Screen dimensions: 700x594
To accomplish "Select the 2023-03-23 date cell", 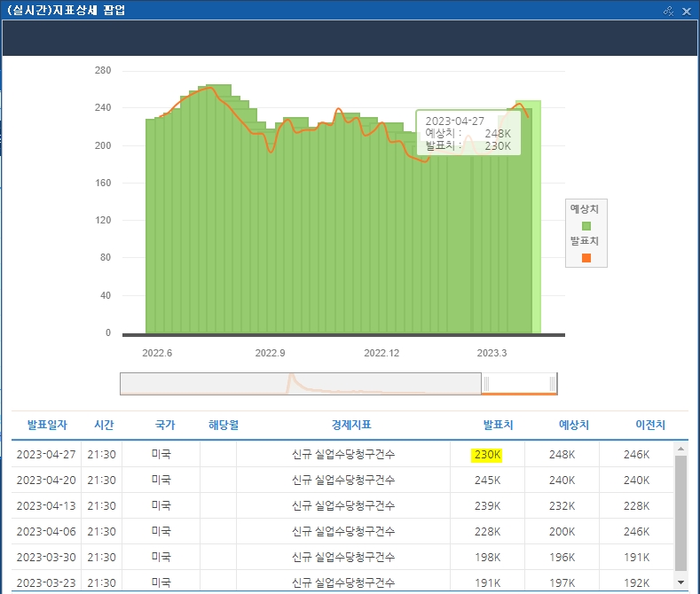I will [46, 582].
